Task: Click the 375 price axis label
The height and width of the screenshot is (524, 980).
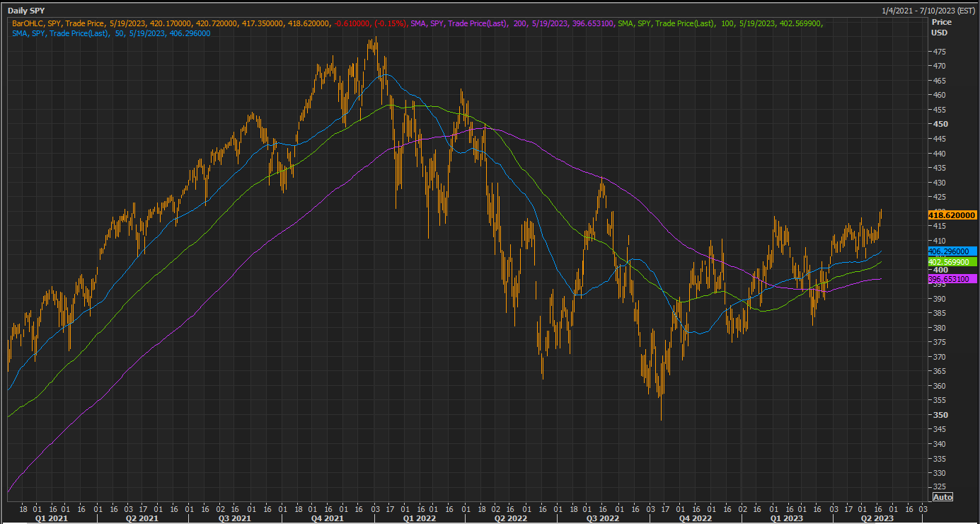Action: click(938, 342)
